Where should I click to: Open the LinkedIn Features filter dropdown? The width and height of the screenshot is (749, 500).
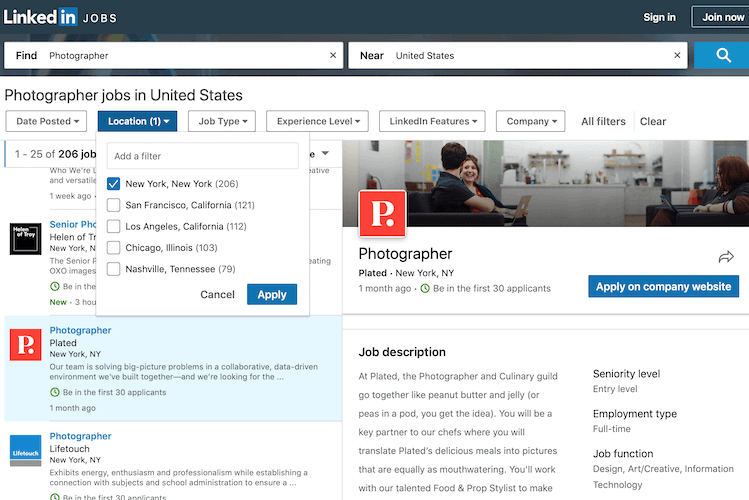[432, 121]
